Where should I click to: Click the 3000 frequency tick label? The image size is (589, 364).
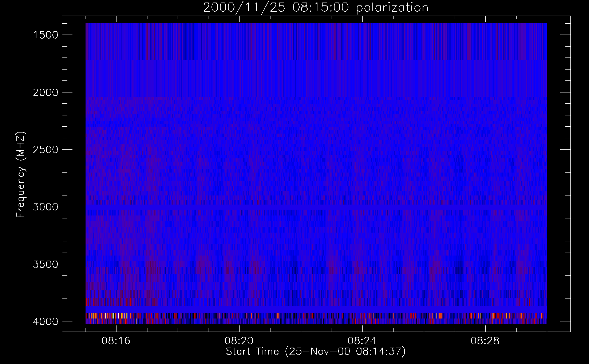46,207
